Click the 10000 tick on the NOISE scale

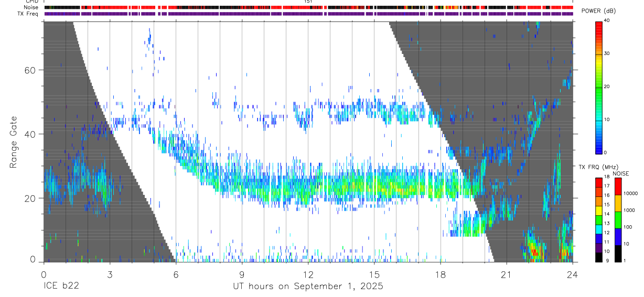click(630, 194)
